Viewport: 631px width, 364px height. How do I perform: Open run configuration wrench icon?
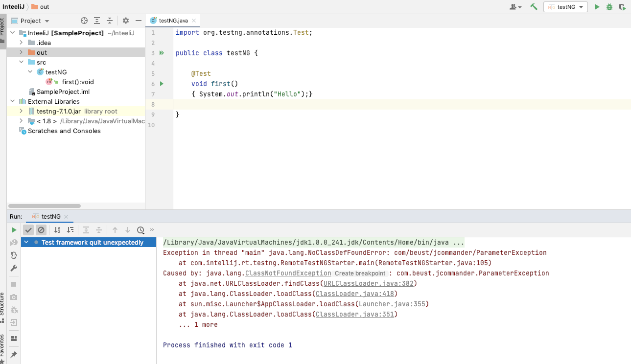14,268
